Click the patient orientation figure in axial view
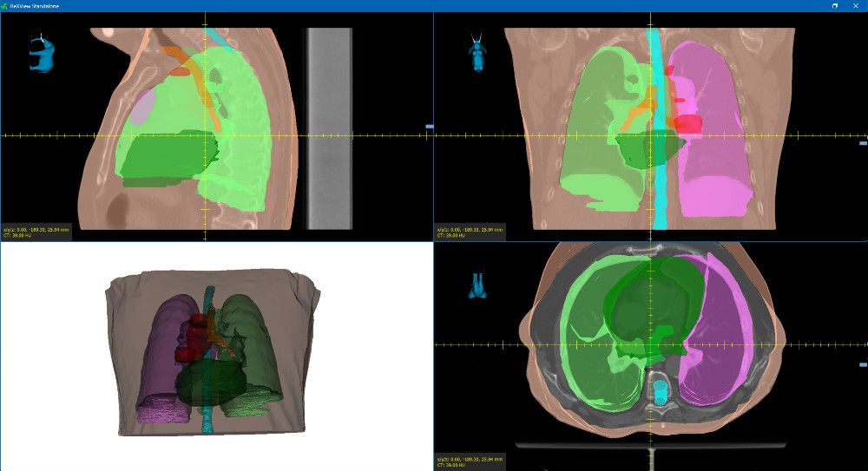 (477, 285)
